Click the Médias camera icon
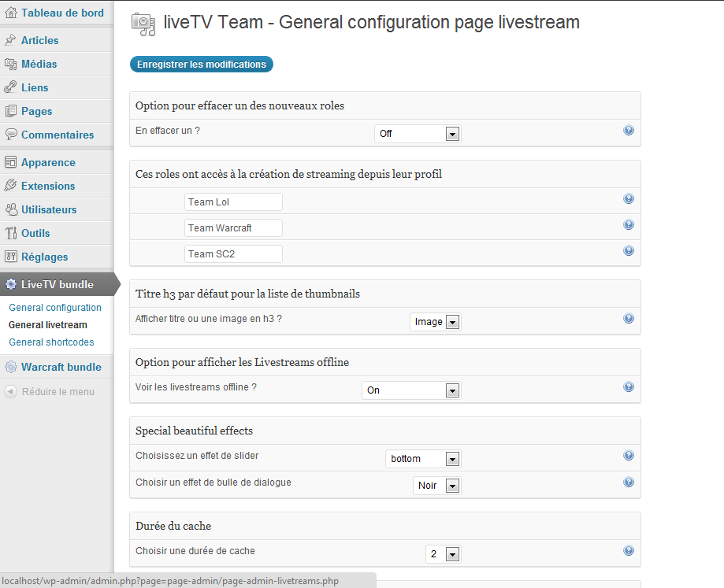Screen dimensions: 724x588 click(x=10, y=64)
